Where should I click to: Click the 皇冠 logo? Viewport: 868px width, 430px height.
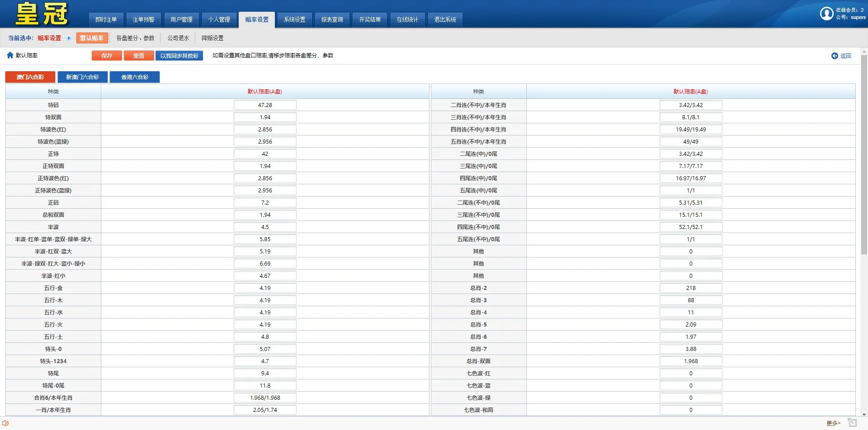click(x=42, y=14)
